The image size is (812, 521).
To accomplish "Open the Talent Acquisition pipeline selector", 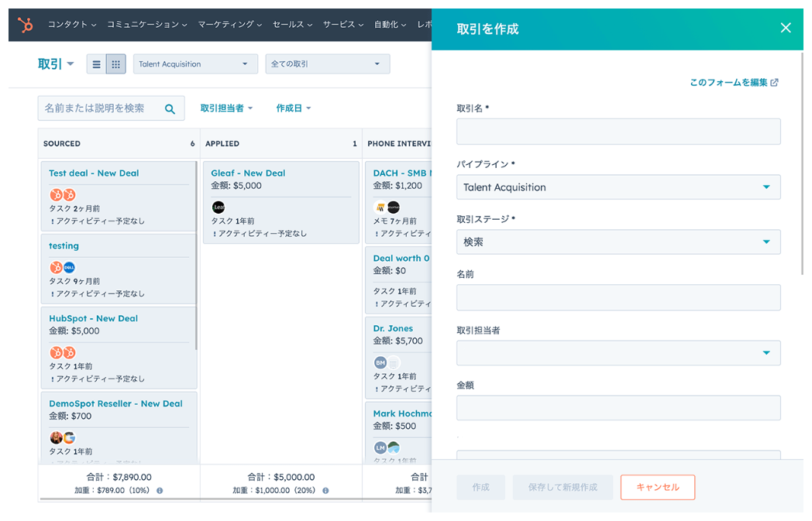I will click(195, 63).
